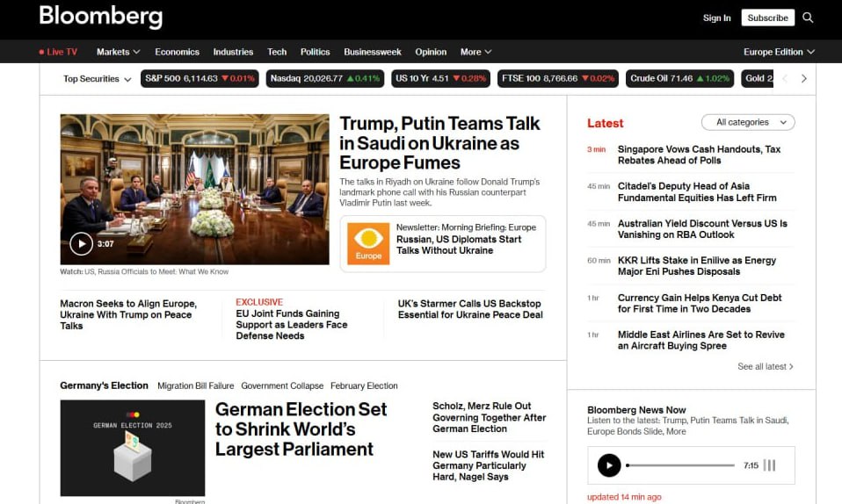This screenshot has width=842, height=504.
Task: Select the Migration Bill Failure topic
Action: (x=195, y=386)
